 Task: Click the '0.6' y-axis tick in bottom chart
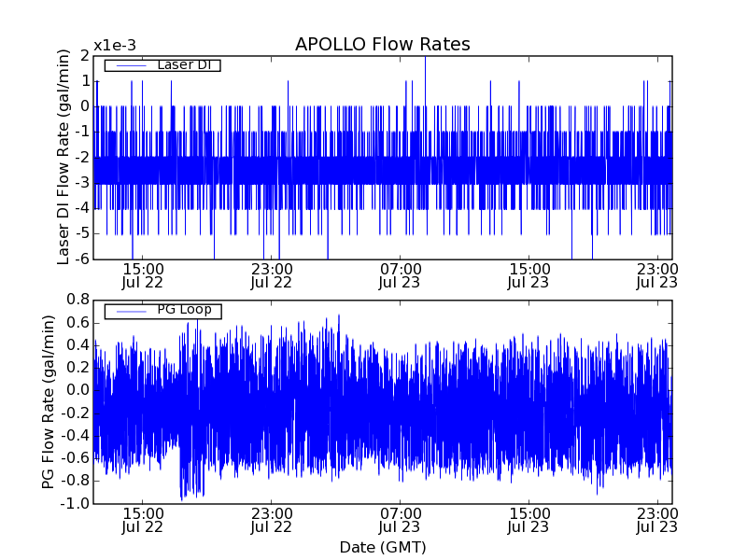78,323
